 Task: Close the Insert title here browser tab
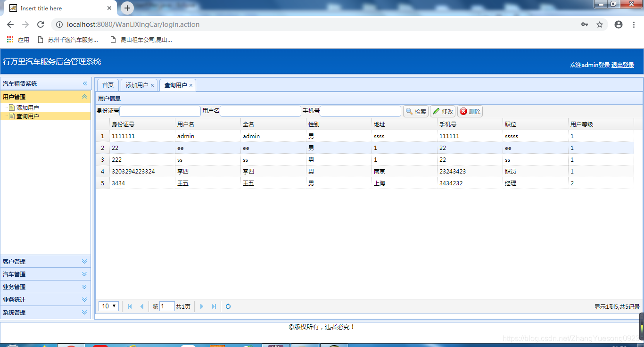[x=109, y=8]
